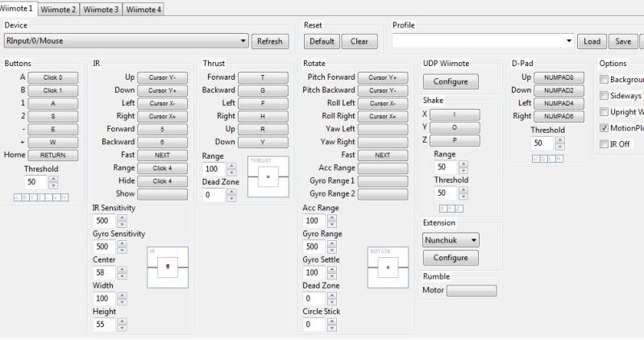Change D-Pad Right binding NUMPAD6
This screenshot has width=644, height=340.
click(x=559, y=116)
